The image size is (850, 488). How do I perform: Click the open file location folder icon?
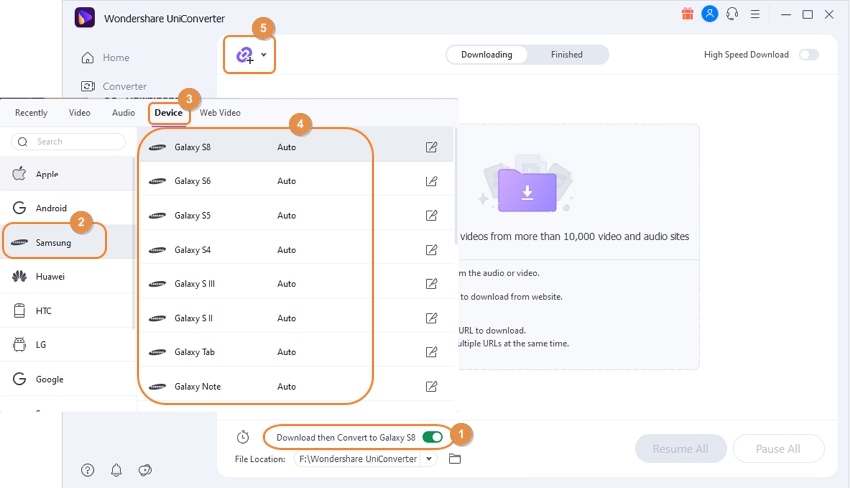click(x=455, y=459)
